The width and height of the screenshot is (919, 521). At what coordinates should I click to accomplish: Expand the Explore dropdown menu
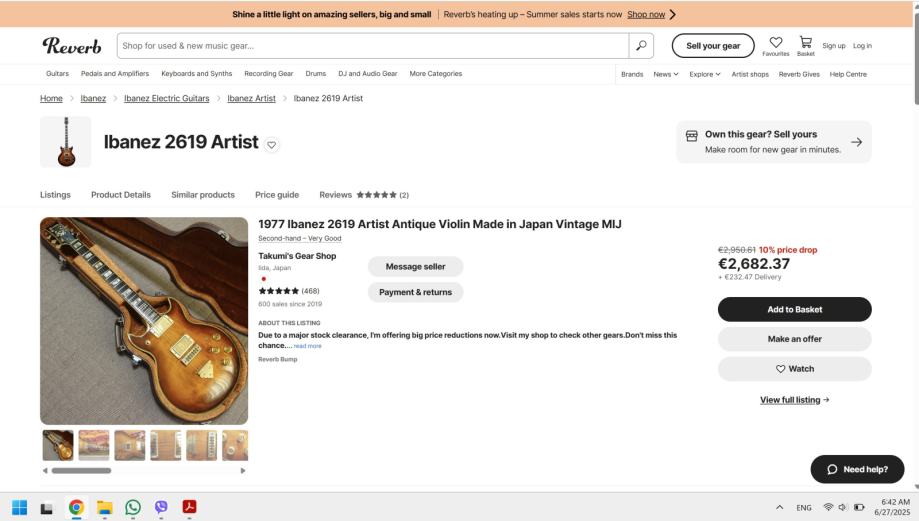(x=705, y=74)
